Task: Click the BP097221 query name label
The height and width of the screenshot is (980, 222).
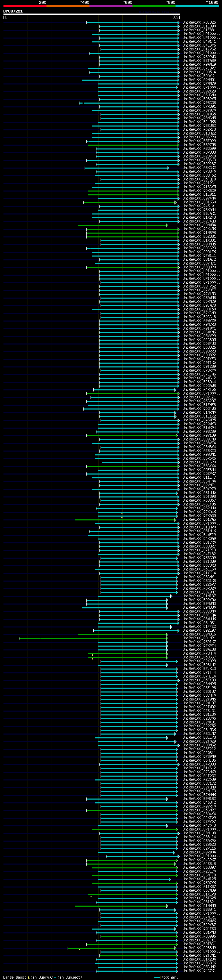Action: pyautogui.click(x=13, y=11)
